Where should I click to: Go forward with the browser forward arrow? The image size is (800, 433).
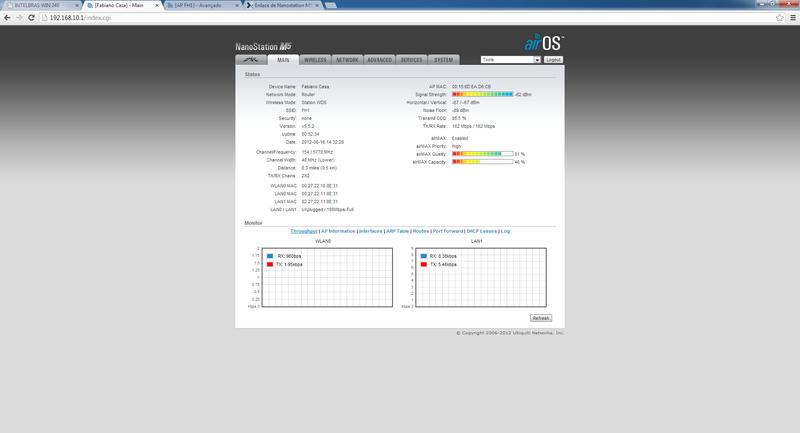pos(19,17)
